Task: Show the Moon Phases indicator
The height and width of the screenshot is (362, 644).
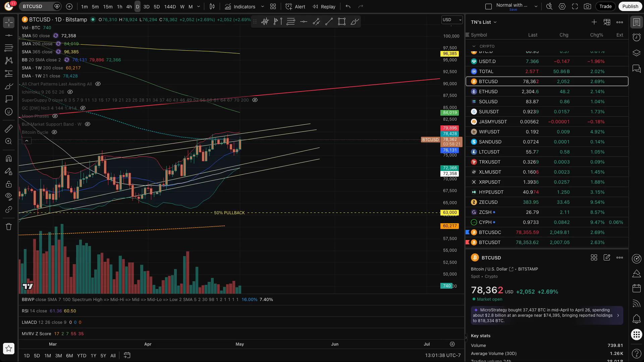Action: click(55, 116)
